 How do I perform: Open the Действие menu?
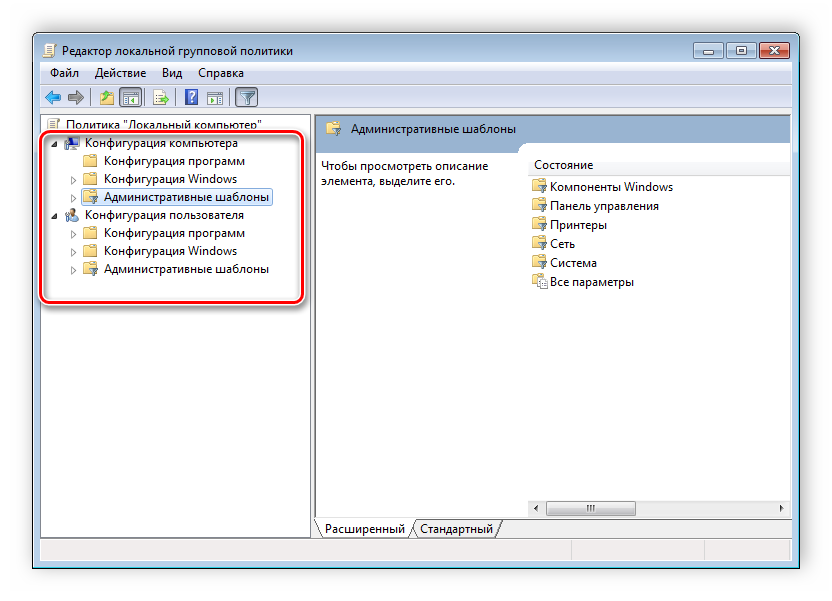tap(120, 73)
